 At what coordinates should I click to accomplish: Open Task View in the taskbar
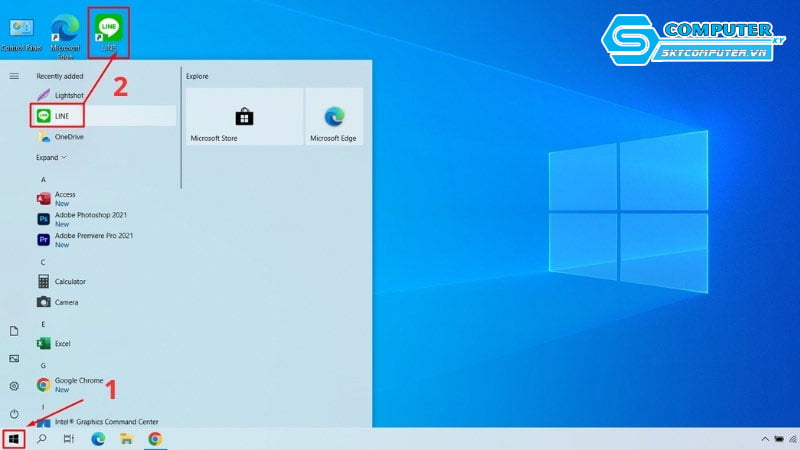68,439
